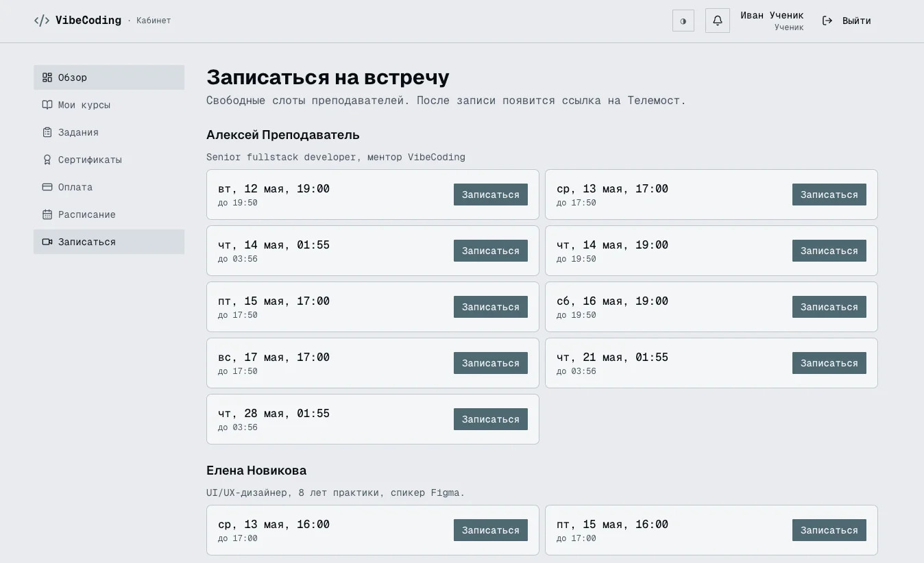Book the сб, 16 мая, 19:00 slot
924x563 pixels.
click(x=829, y=307)
